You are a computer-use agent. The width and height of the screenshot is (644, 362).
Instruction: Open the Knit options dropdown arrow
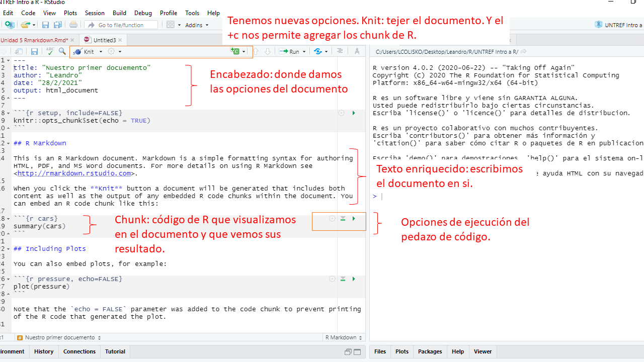click(101, 52)
